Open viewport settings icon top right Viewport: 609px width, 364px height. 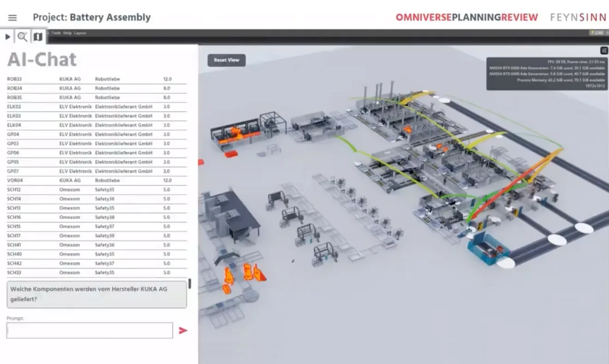(604, 50)
